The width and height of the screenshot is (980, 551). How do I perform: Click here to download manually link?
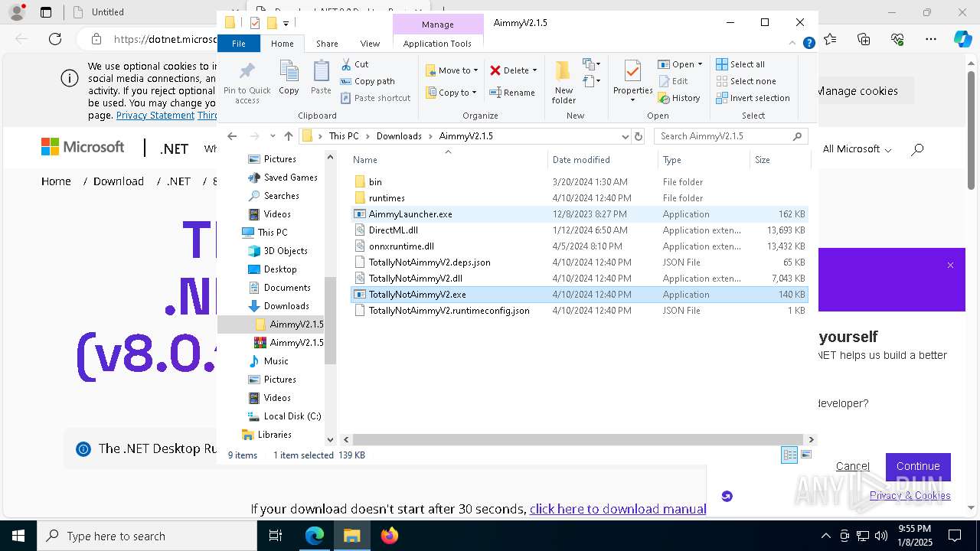click(x=618, y=509)
